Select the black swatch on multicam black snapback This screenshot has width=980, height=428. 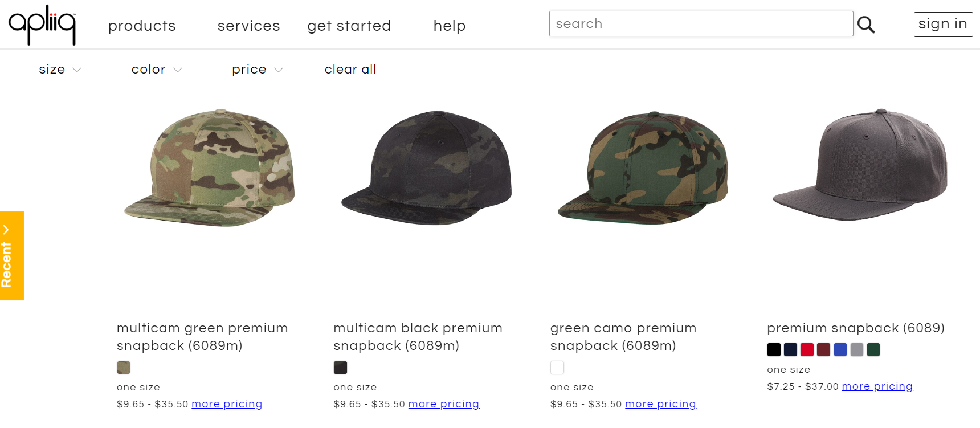coord(340,368)
